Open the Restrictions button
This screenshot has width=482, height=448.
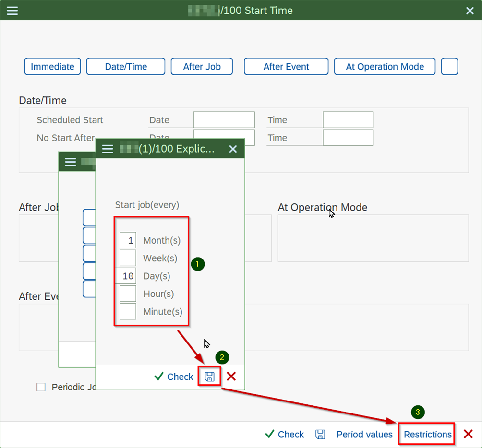click(x=427, y=435)
